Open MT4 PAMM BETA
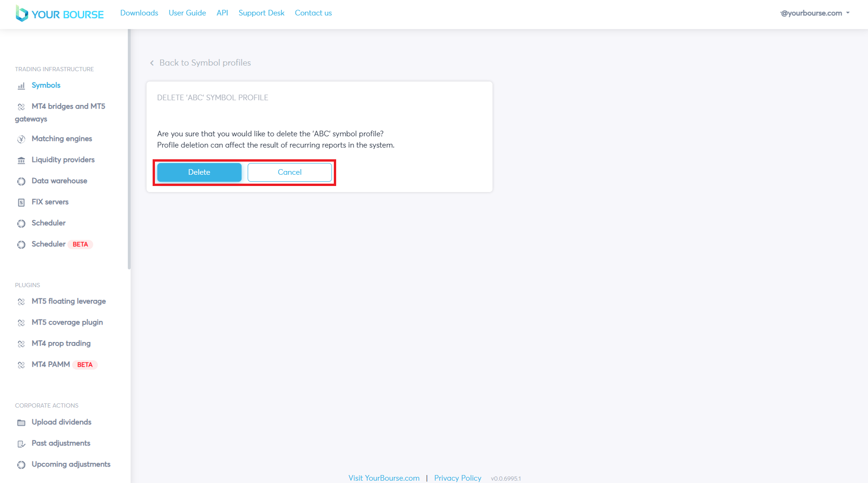 (x=64, y=364)
